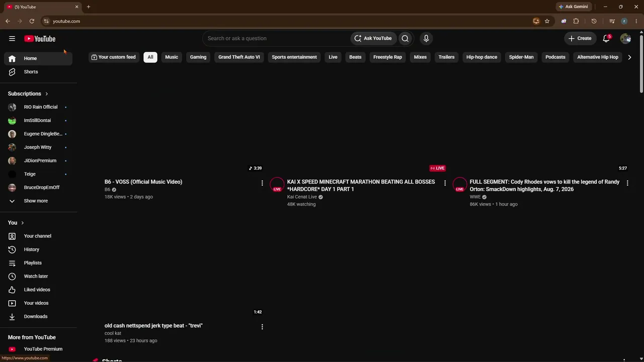This screenshot has width=644, height=362.
Task: Filter by Sports entertainment
Action: [294, 57]
